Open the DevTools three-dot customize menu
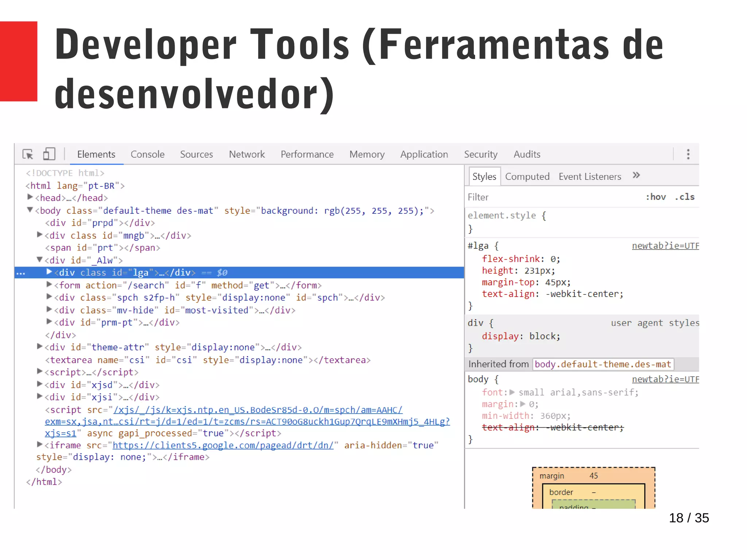The width and height of the screenshot is (747, 560). [688, 154]
